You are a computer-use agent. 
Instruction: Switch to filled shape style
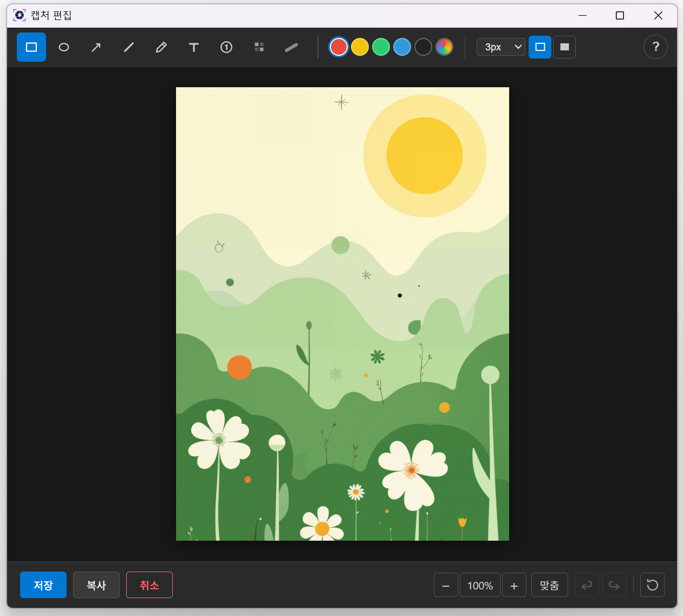coord(564,47)
